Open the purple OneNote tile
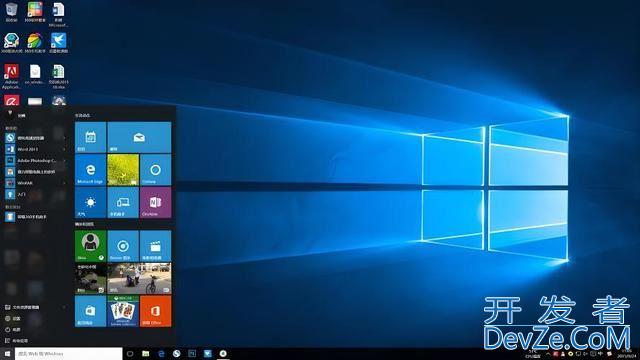The height and width of the screenshot is (360, 640). click(156, 202)
